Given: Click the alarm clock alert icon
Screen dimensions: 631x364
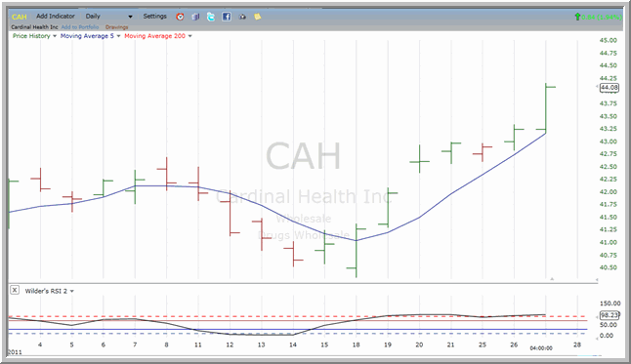Looking at the screenshot, I should coord(180,17).
